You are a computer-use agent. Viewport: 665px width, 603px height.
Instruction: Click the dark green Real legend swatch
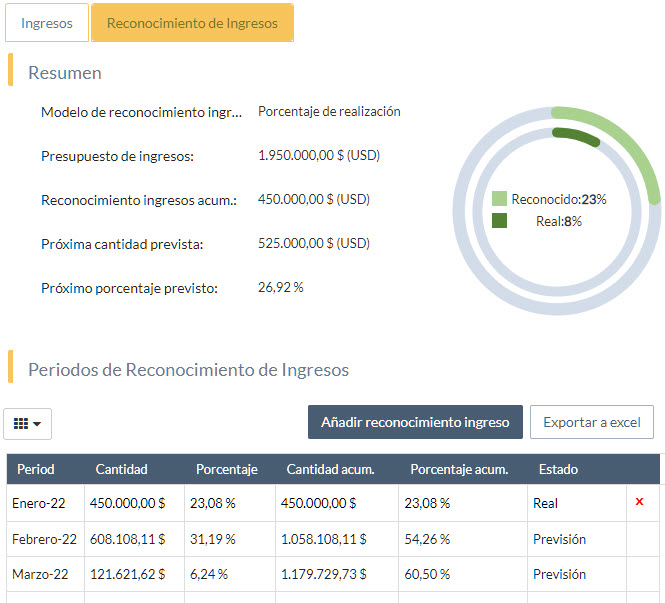(499, 221)
